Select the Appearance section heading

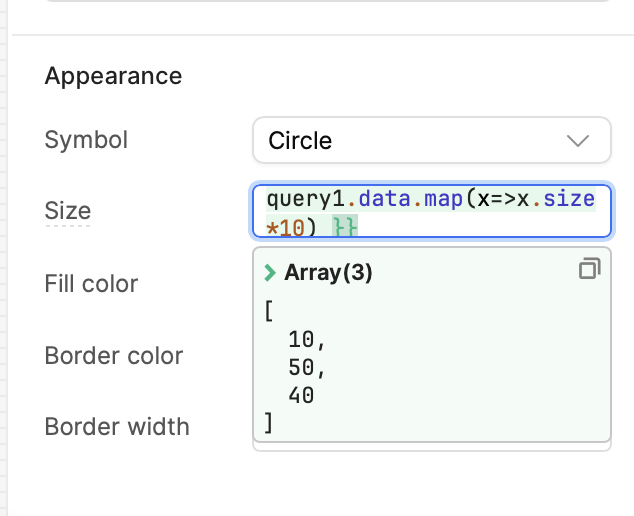[113, 76]
